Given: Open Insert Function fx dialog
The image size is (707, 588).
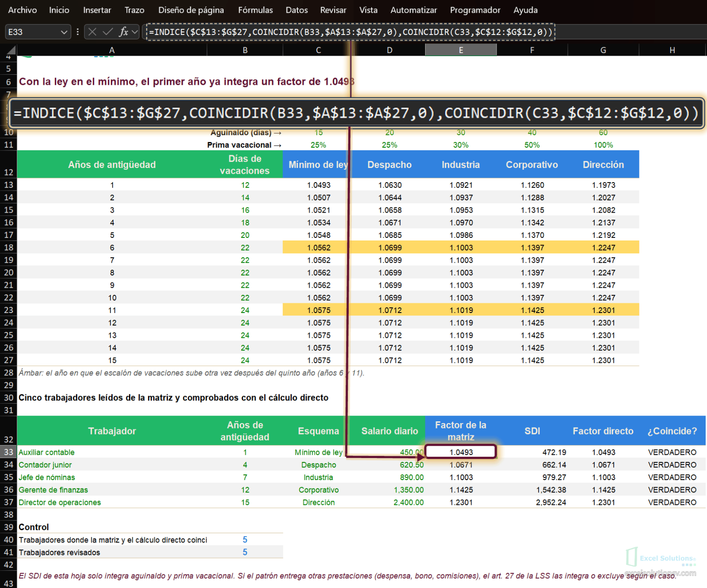Looking at the screenshot, I should (x=124, y=32).
